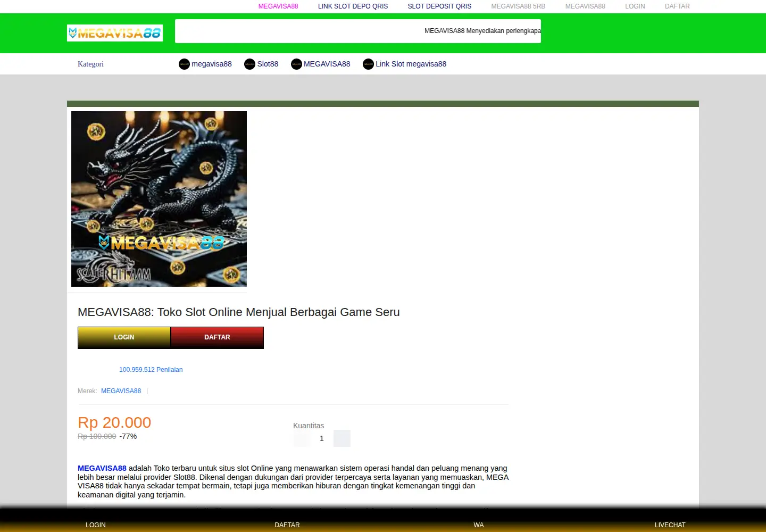The image size is (766, 532).
Task: Click the Rp 20.000 price text
Action: (x=114, y=422)
